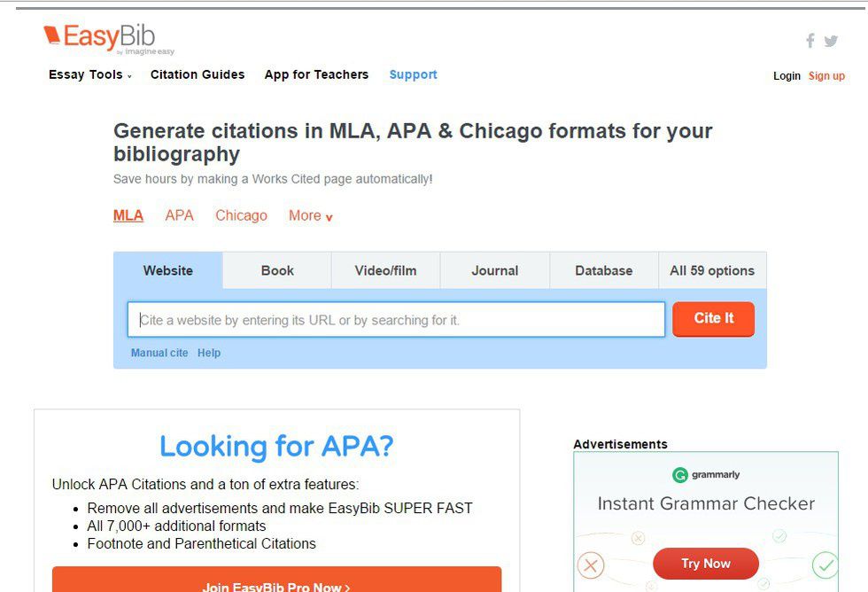The width and height of the screenshot is (868, 592).
Task: Expand the Essay Tools dropdown menu
Action: tap(89, 75)
